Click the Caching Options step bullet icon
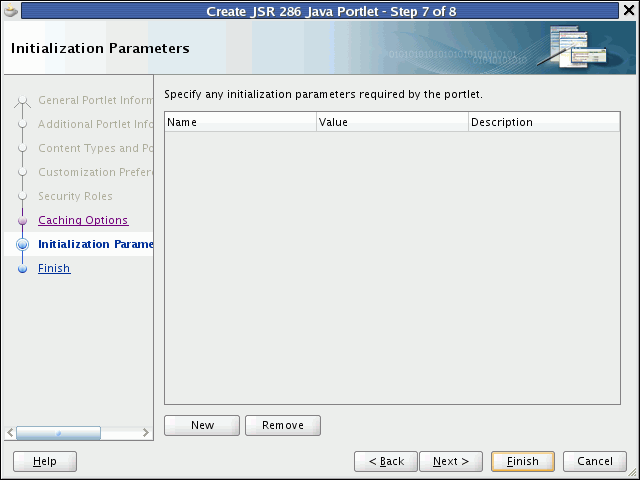Screen dimensions: 640x480 [22, 221]
